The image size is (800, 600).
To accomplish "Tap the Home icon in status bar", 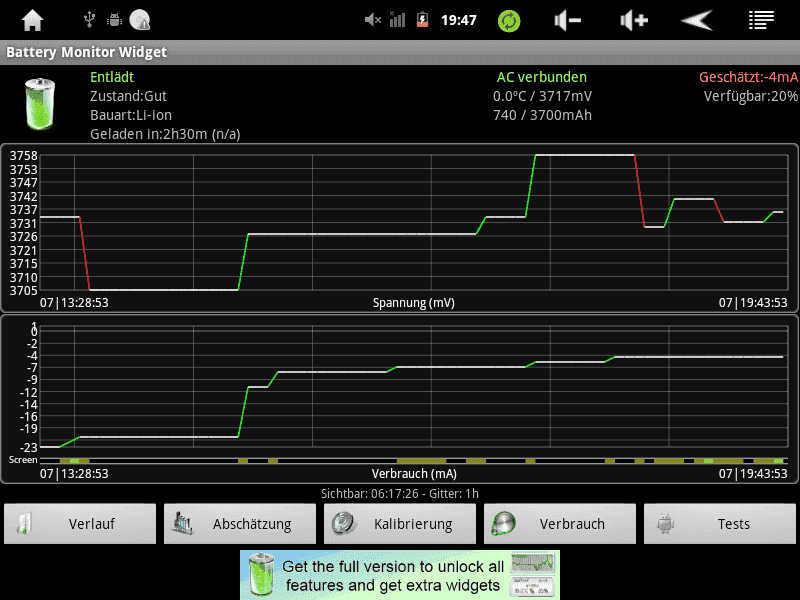I will point(32,20).
